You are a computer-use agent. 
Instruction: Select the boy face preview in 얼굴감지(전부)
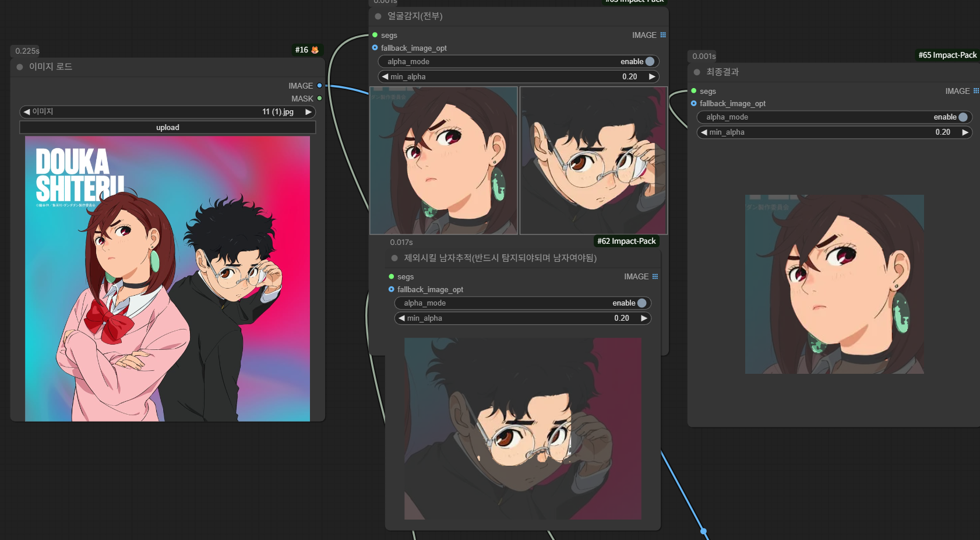coord(593,160)
